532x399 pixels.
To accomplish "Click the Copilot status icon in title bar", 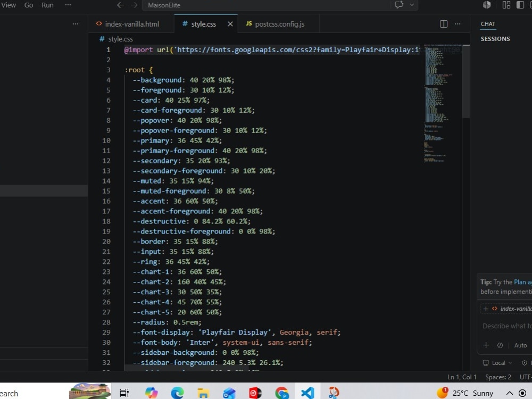I will (487, 5).
